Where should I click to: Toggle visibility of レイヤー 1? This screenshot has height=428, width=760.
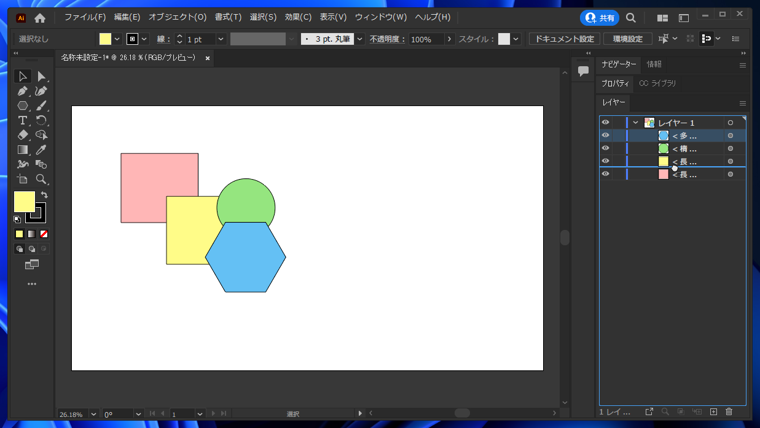[605, 123]
